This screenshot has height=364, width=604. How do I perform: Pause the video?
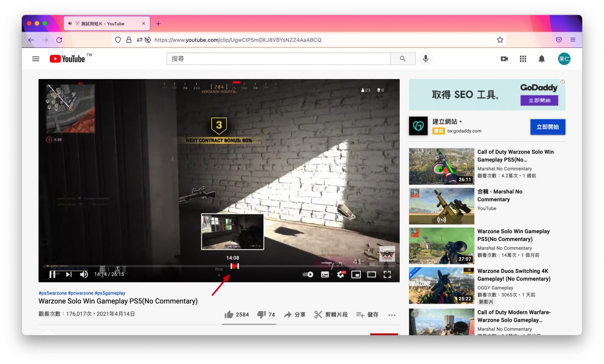(52, 274)
